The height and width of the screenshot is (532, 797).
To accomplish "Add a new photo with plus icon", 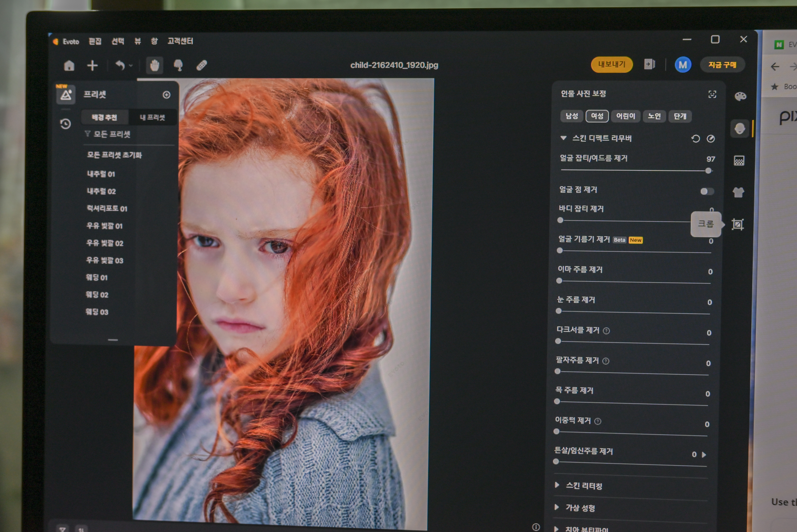I will click(x=92, y=65).
